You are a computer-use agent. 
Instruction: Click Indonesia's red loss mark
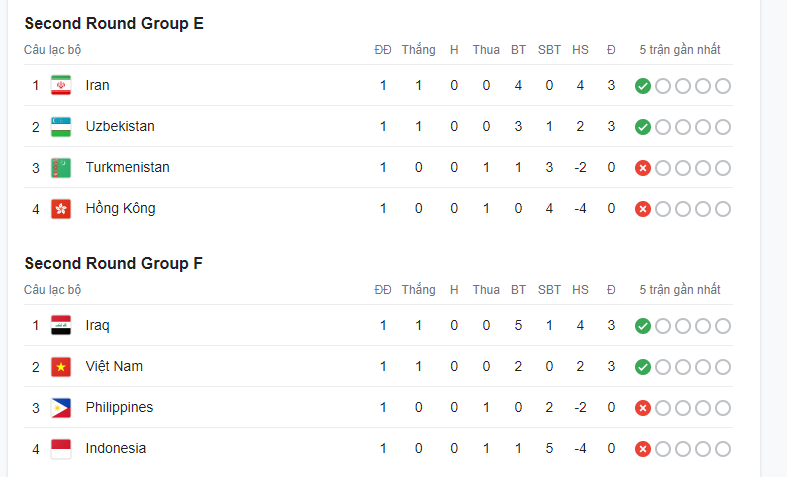coord(643,449)
